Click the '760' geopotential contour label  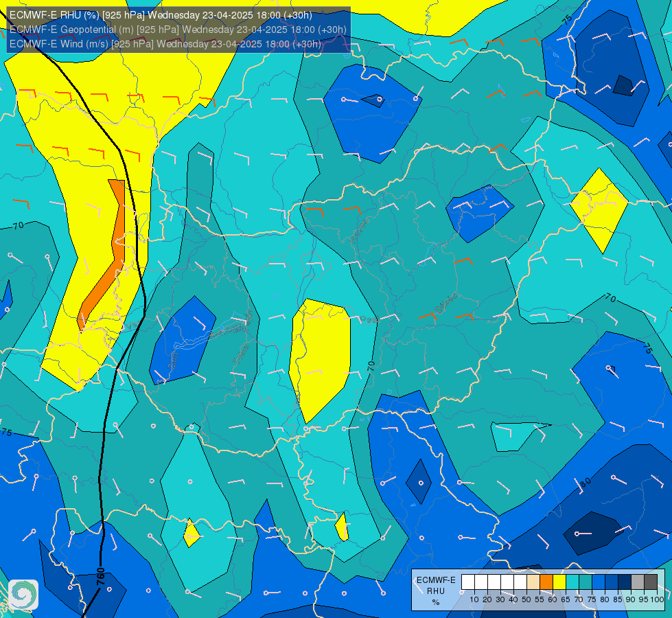[101, 577]
